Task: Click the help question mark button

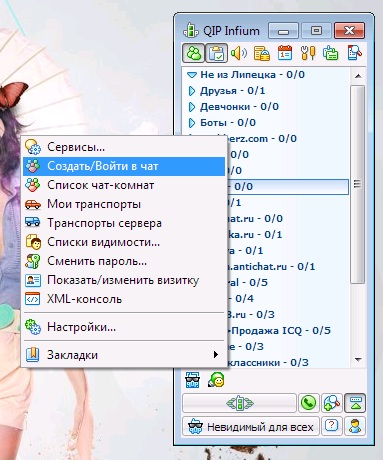Action: (331, 426)
